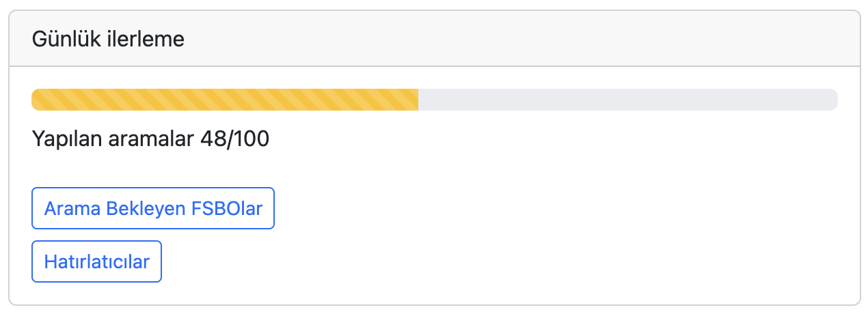View reminders via Hatırlatıcılar
Screen dimensions: 868x314
tap(96, 261)
